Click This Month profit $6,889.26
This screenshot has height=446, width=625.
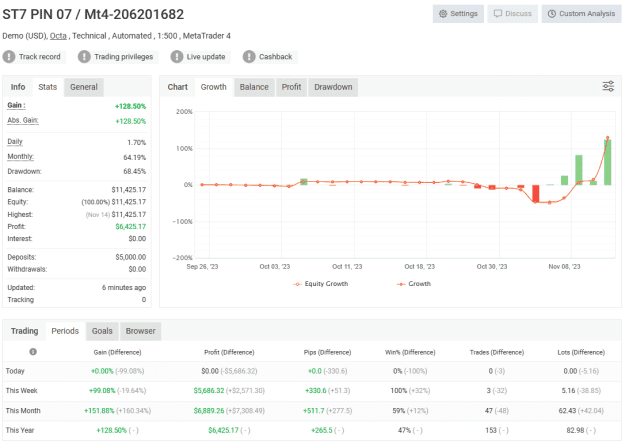(209, 411)
